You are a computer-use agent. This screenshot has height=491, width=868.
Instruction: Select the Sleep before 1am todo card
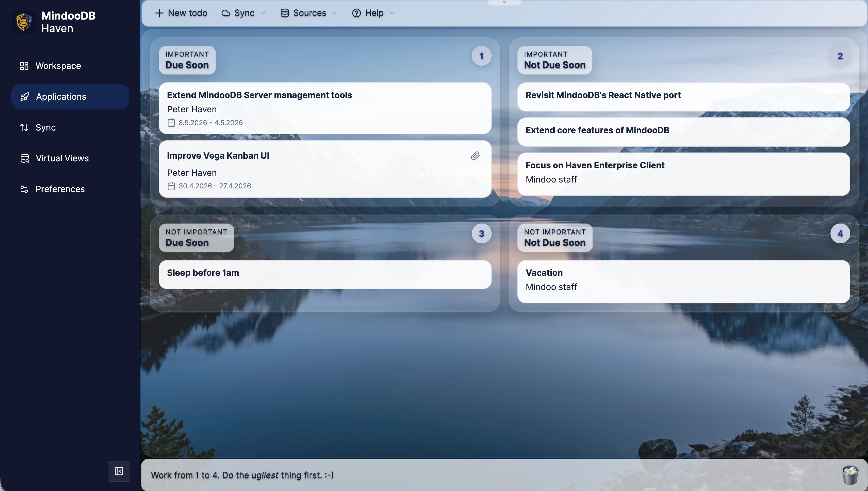coord(324,274)
